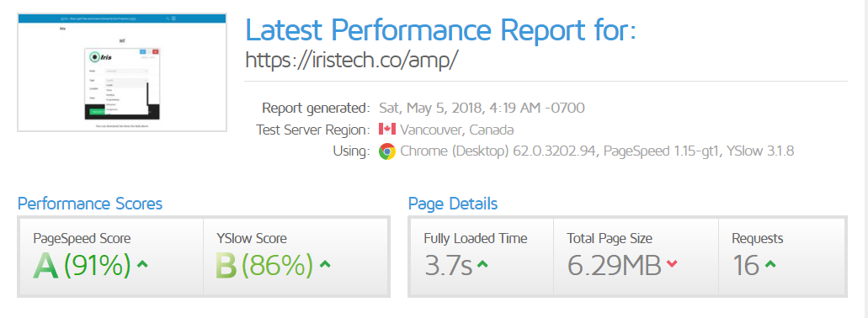The image size is (868, 318).
Task: Click the green arrow next to 3.7s
Action: (482, 264)
